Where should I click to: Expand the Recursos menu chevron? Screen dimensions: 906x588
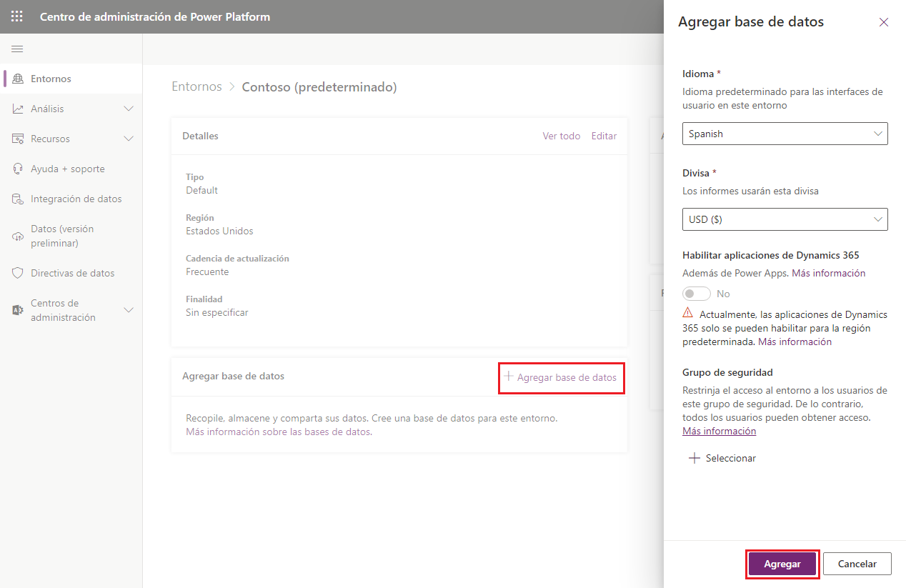(129, 139)
